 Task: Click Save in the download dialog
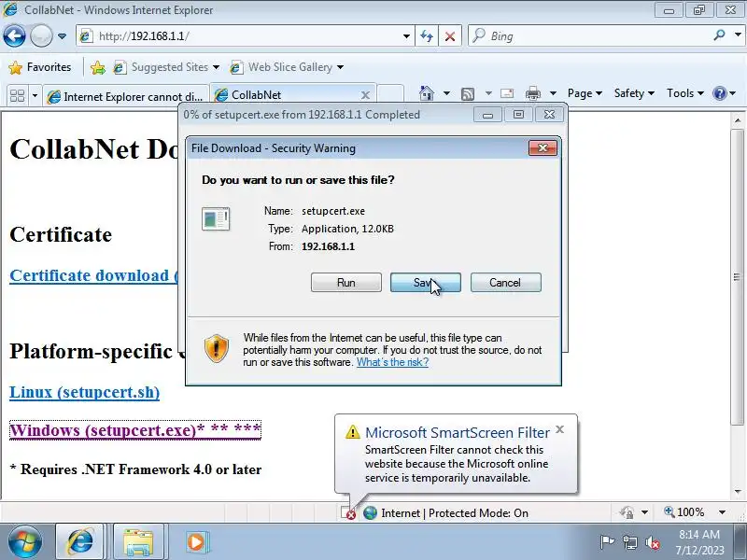426,283
